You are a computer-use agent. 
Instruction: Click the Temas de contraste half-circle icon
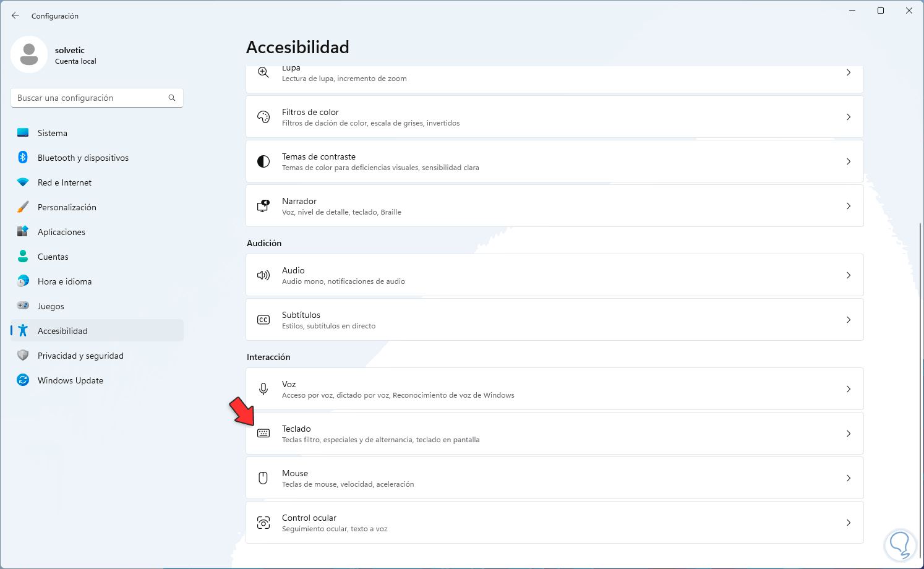(263, 161)
